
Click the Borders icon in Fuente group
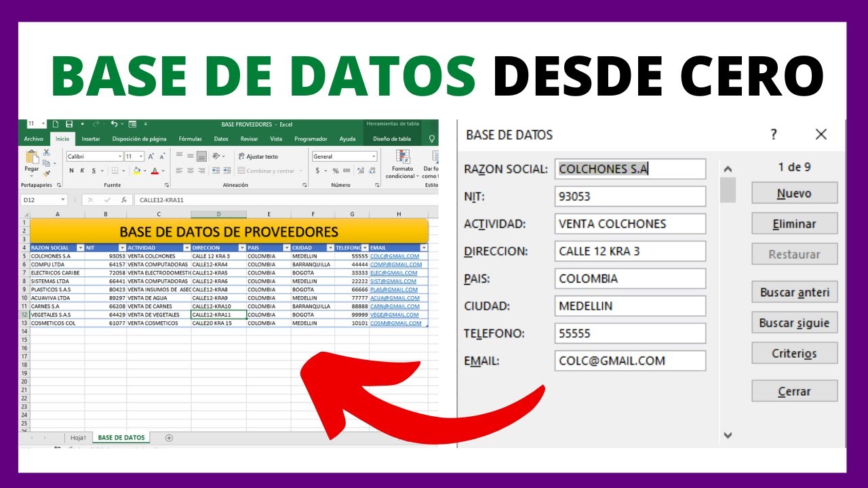pyautogui.click(x=115, y=171)
